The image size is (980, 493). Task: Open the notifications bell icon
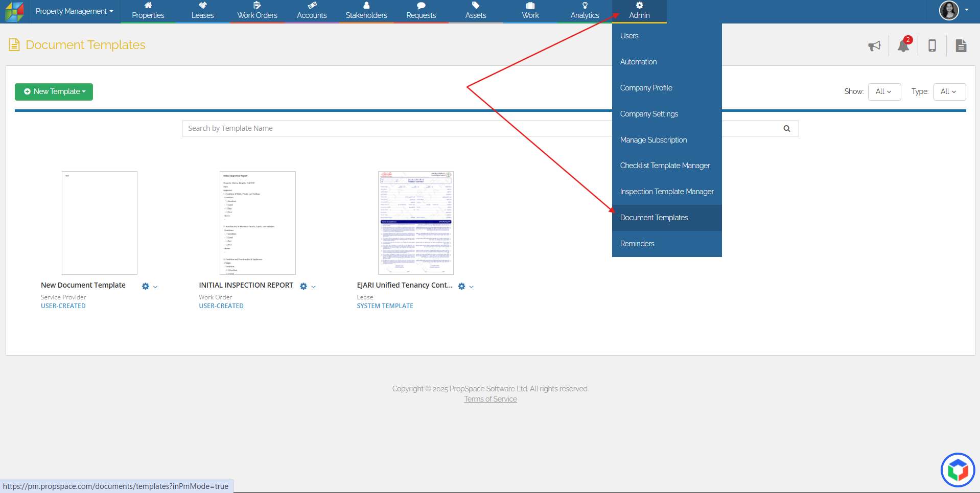click(x=903, y=46)
